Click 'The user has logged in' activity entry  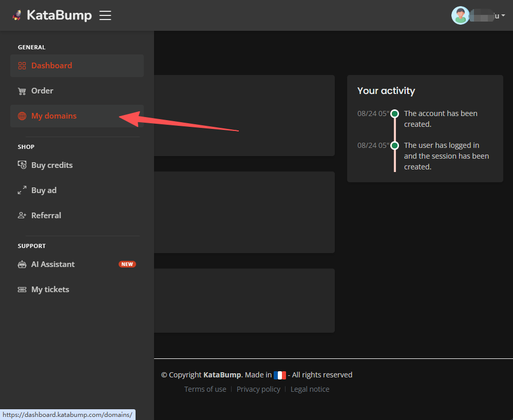point(446,156)
